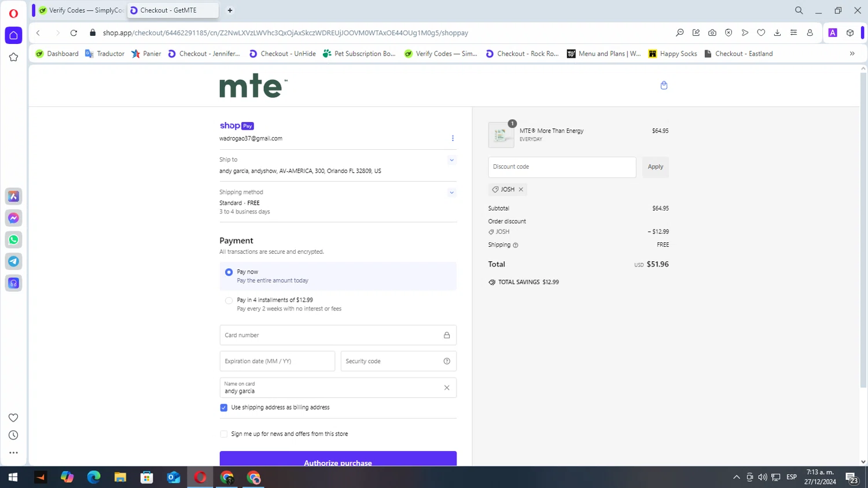The height and width of the screenshot is (488, 868).
Task: Show more bookmarks overflow chevron
Action: (852, 54)
